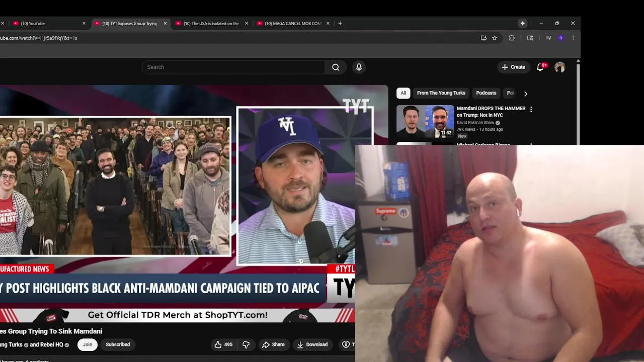Close the 'TYT Exposes Group Trying' tab

click(x=165, y=23)
